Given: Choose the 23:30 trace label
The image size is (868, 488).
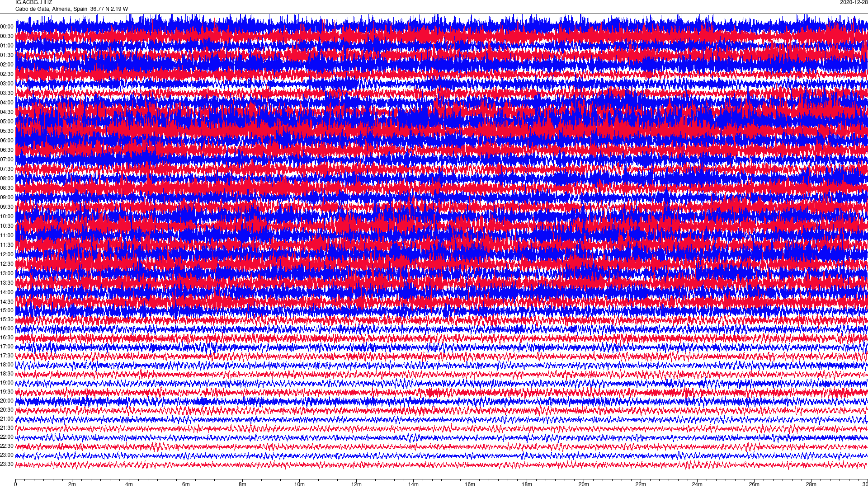Looking at the screenshot, I should tap(7, 464).
